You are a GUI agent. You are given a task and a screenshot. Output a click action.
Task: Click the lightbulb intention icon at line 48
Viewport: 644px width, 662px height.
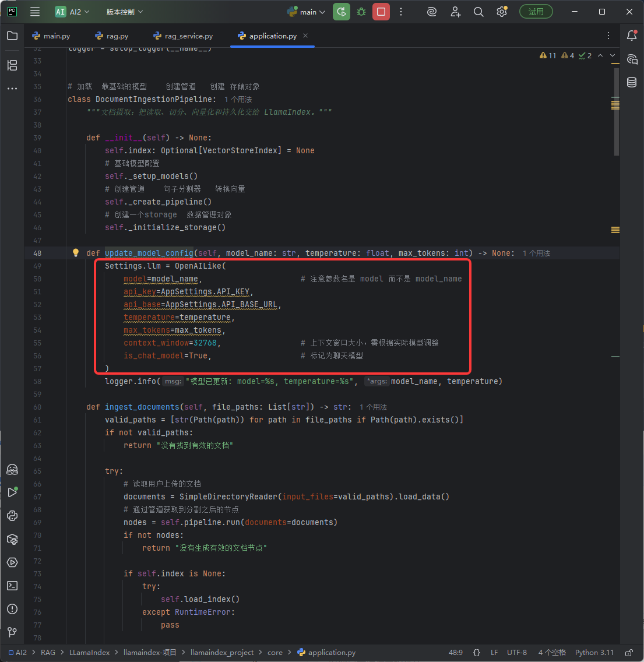point(76,253)
